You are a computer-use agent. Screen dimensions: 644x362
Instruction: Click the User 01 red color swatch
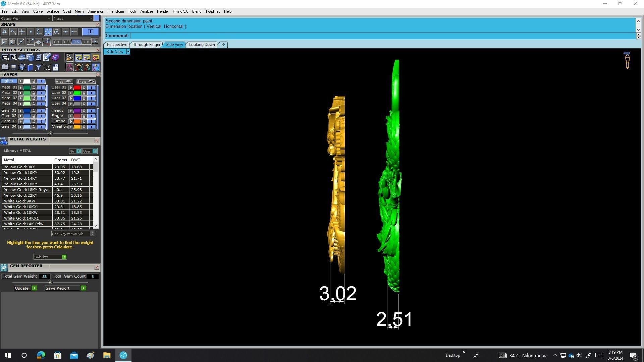click(x=77, y=87)
